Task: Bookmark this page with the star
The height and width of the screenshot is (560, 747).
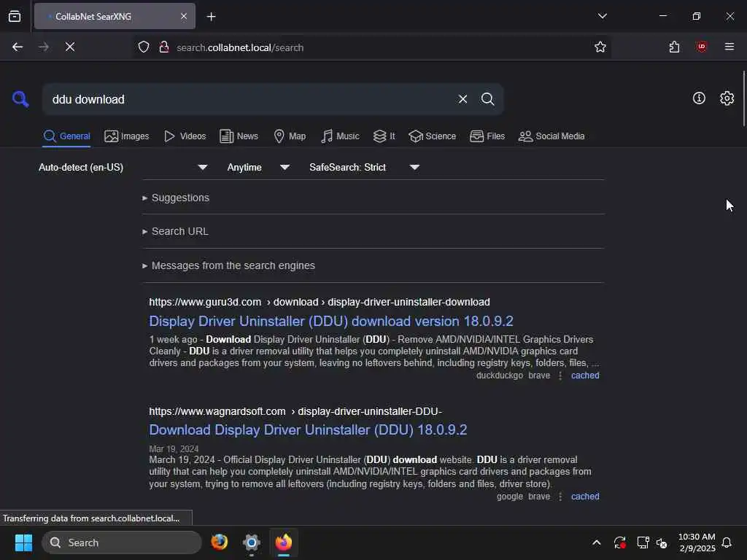Action: [600, 47]
